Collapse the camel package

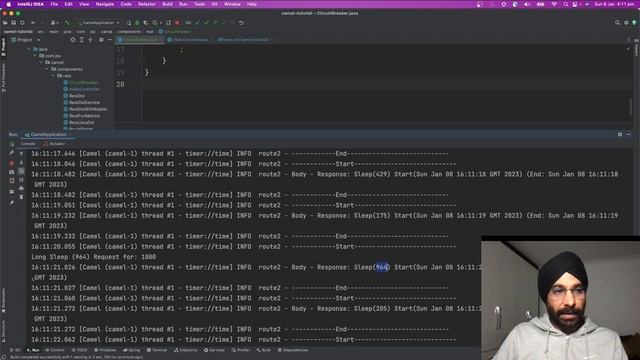click(41, 62)
